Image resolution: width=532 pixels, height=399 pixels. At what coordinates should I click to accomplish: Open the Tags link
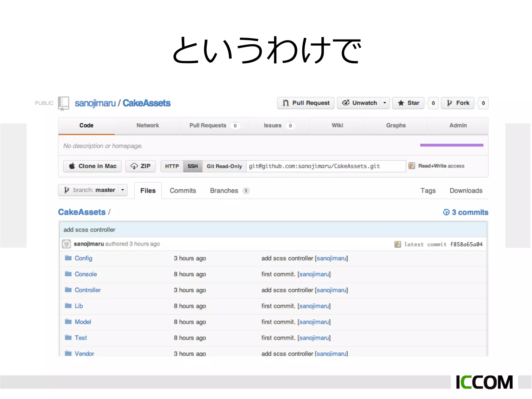point(428,191)
